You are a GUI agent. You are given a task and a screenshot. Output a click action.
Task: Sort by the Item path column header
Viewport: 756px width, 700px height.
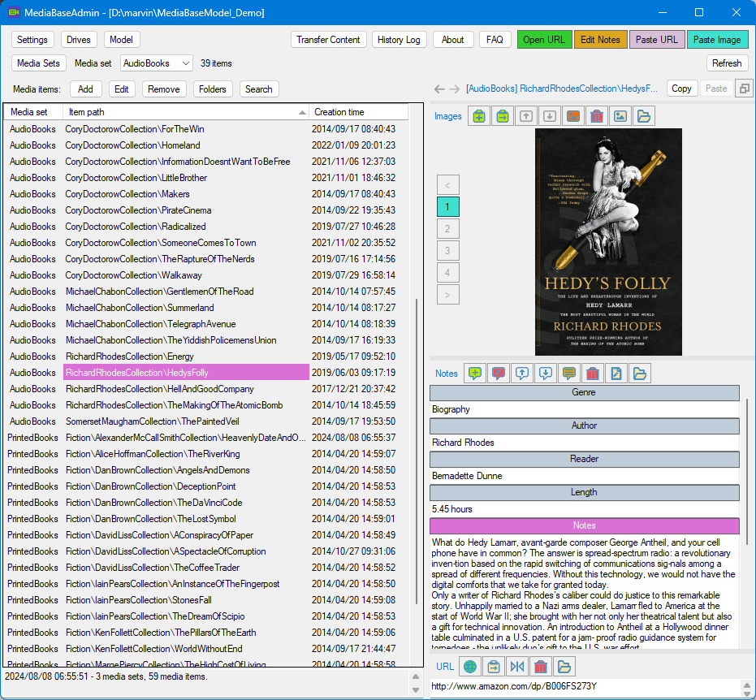pos(186,112)
